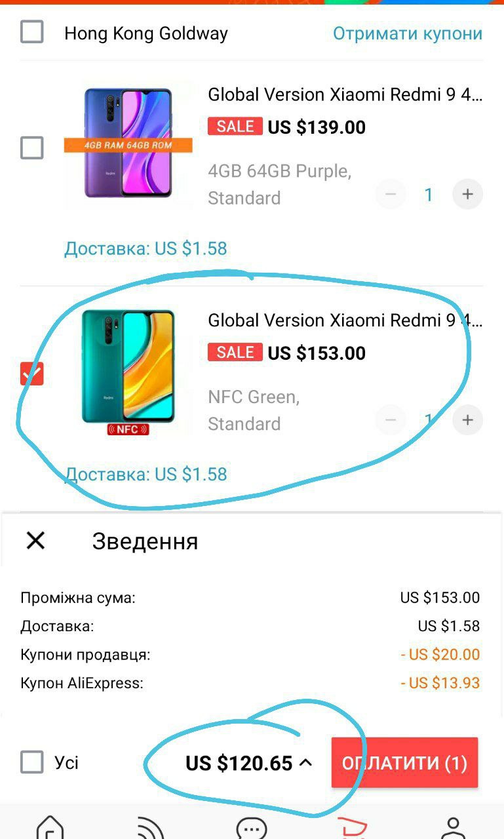The height and width of the screenshot is (839, 504).
Task: Increase quantity of Purple Redmi 9
Action: (467, 194)
